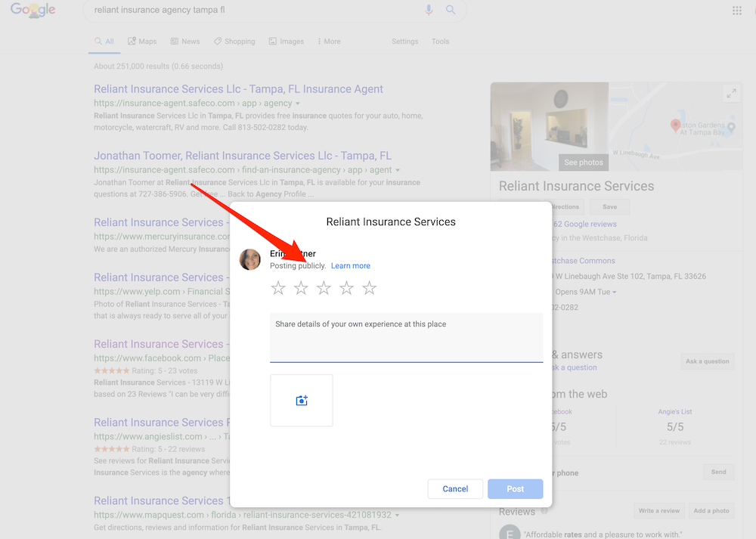Expand the mapquest.com result URL dropdown arrow
This screenshot has height=539, width=756.
click(398, 516)
